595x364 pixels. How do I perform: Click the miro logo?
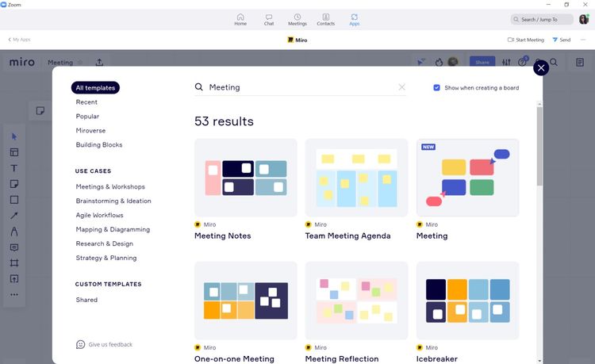(22, 62)
